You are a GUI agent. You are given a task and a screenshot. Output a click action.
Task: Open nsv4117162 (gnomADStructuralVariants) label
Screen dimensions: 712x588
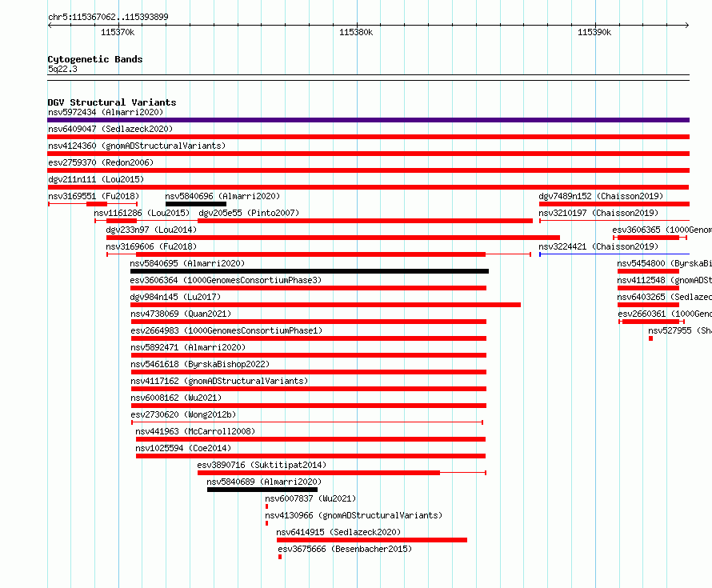(x=219, y=381)
